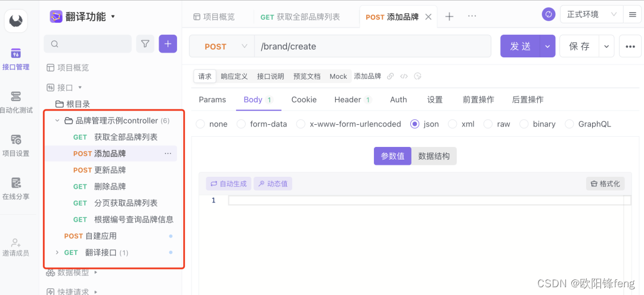Click the 发送 button
The width and height of the screenshot is (644, 295).
pos(521,46)
